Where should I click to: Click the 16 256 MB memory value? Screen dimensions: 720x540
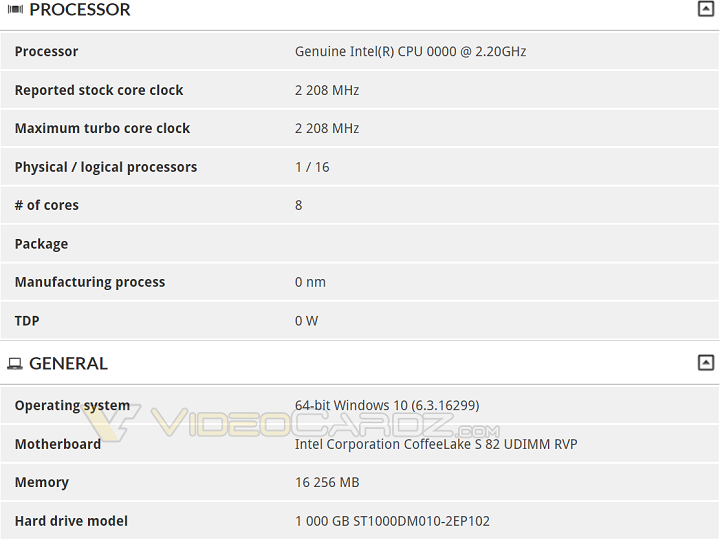[327, 483]
